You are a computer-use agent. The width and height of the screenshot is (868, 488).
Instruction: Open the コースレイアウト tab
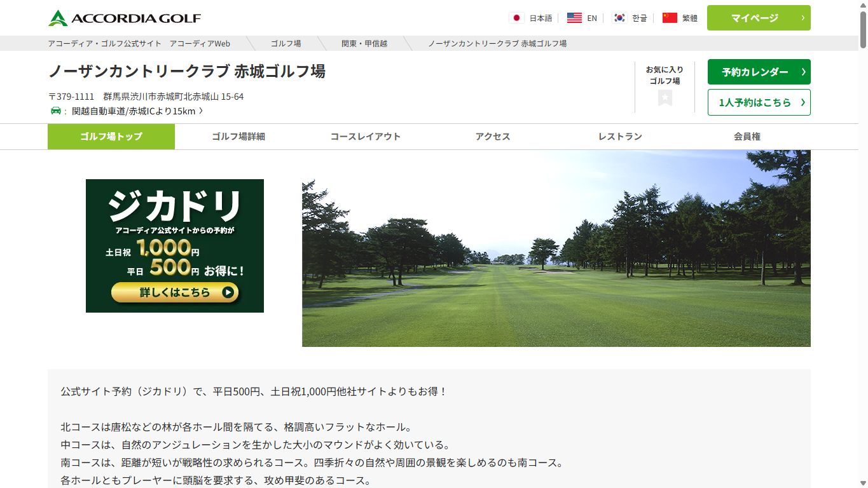click(366, 137)
